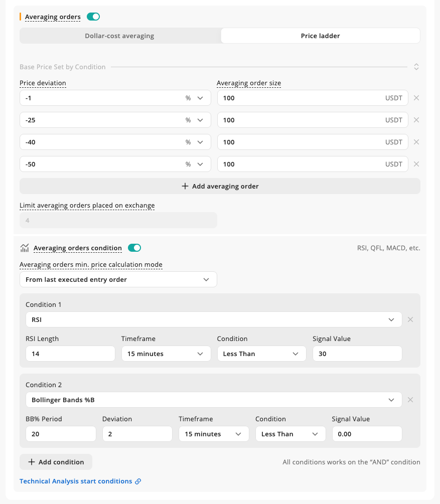Image resolution: width=440 pixels, height=504 pixels.
Task: Remove the -1% averaging order row
Action: tap(416, 98)
